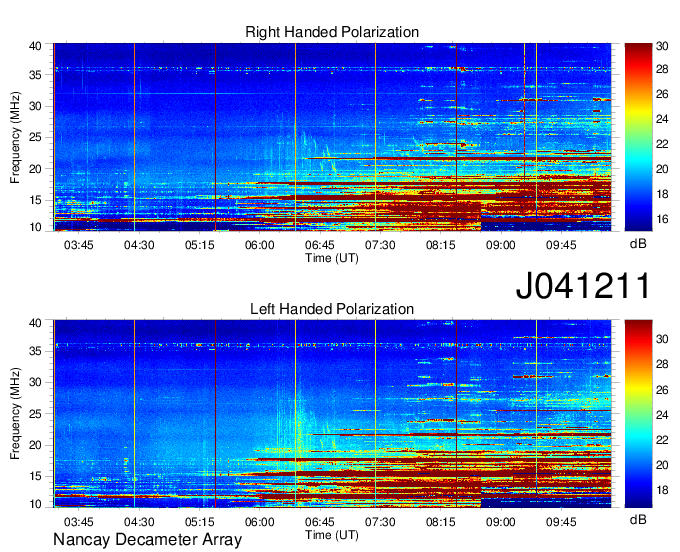Click the "20" frequency tick of Left Handed plot
The width and height of the screenshot is (680, 552).
coord(35,445)
